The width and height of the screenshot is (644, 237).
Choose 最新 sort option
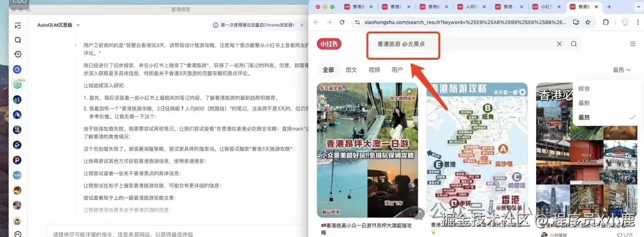point(584,103)
